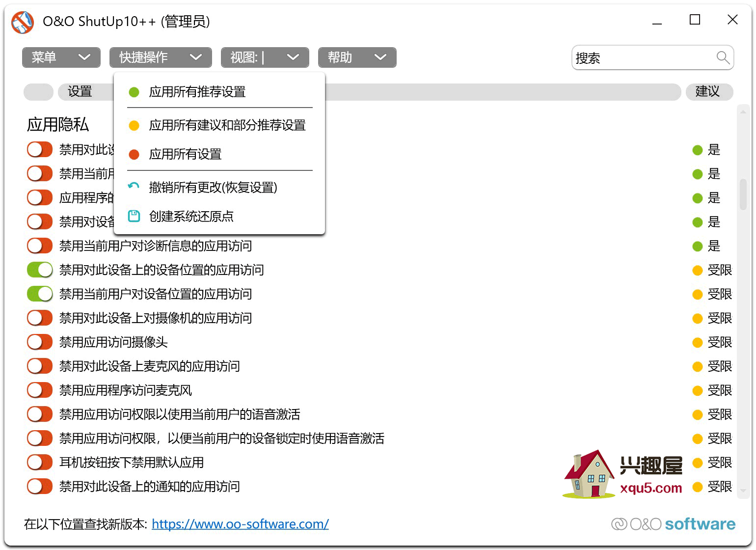Click the red dot beside 应用所有设置

[134, 154]
